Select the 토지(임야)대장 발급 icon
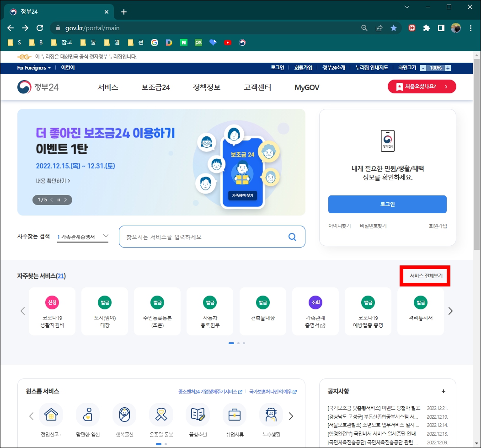 click(x=105, y=311)
